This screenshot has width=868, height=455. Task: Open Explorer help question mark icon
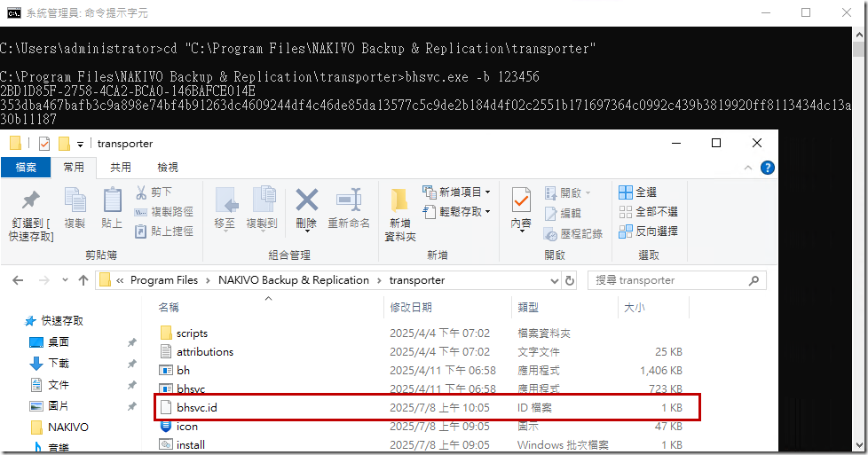coord(767,168)
